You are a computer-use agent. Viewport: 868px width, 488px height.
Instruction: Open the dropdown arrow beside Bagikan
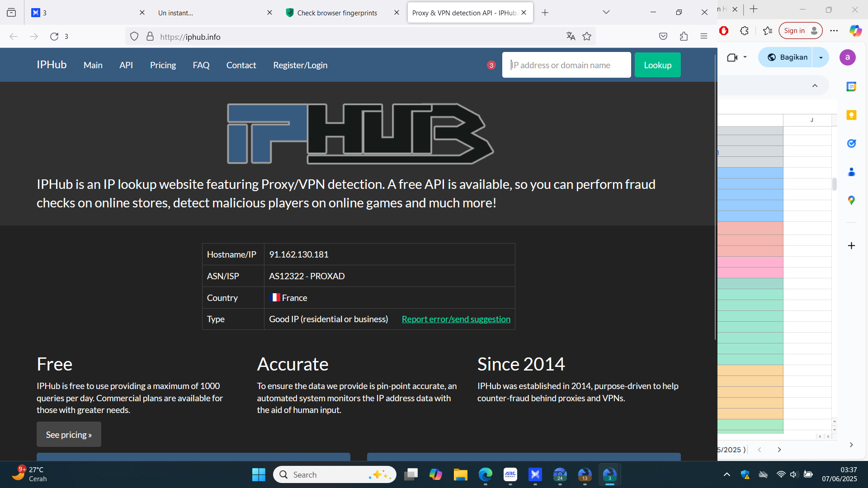[821, 57]
